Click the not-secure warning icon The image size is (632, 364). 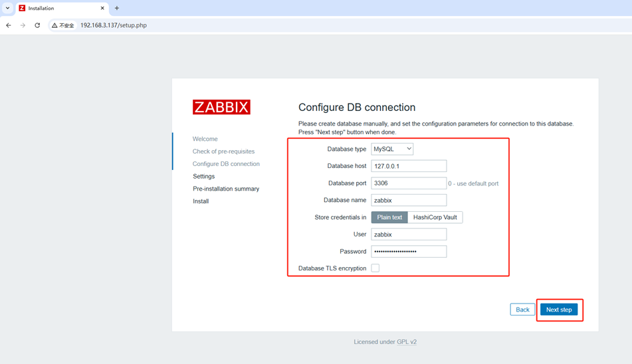coord(54,25)
